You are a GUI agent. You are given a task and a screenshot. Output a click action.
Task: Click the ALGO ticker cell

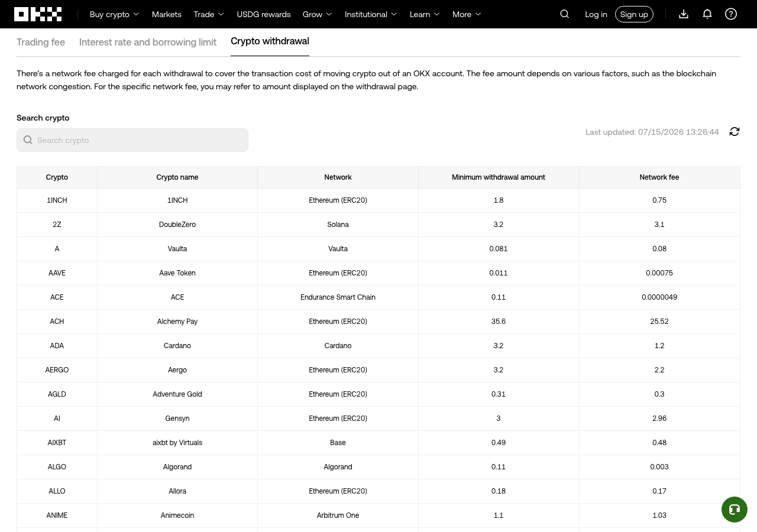[x=57, y=467]
